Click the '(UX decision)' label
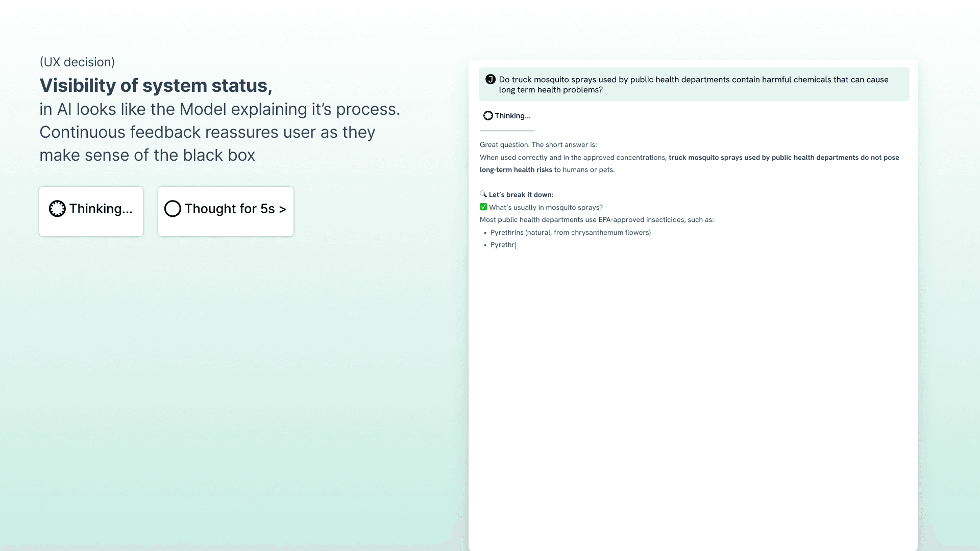The image size is (980, 551). (x=77, y=62)
